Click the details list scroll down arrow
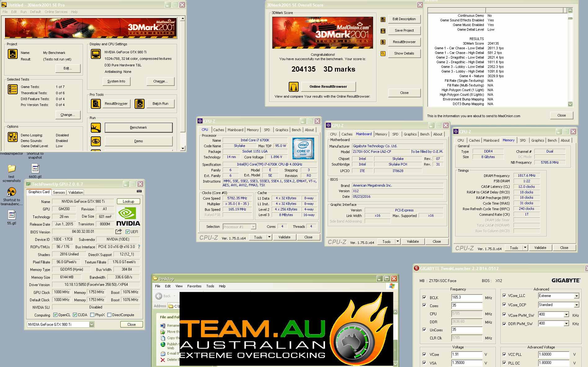Image resolution: width=588 pixels, height=367 pixels. [570, 104]
